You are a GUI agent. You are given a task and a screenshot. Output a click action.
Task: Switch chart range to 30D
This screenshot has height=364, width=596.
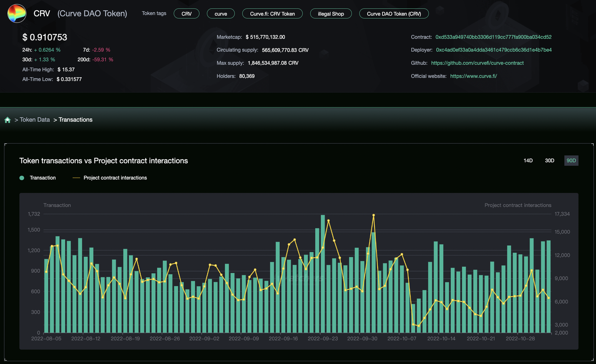(x=549, y=161)
